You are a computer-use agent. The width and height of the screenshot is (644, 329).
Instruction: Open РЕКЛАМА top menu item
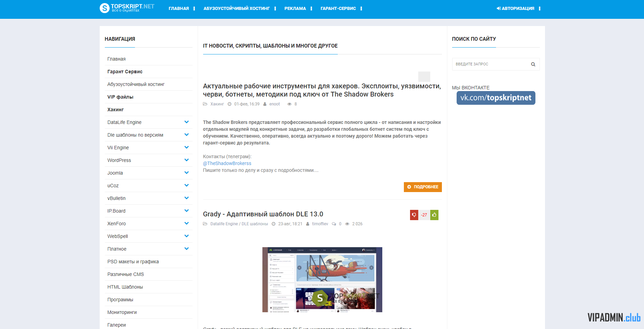[x=295, y=9]
